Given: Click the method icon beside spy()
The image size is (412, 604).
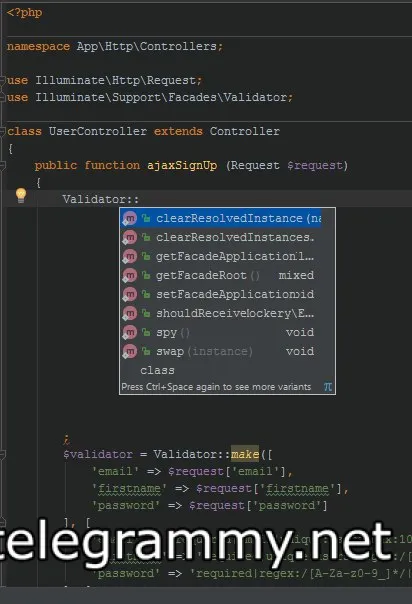Looking at the screenshot, I should (130, 332).
